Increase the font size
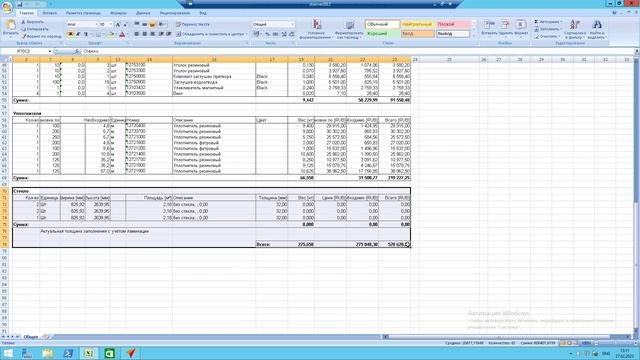The image size is (640, 360). [118, 24]
